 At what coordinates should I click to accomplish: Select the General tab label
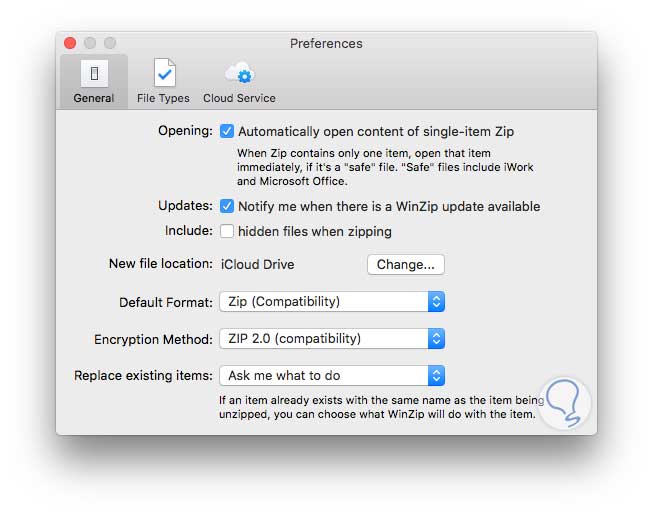click(x=94, y=98)
